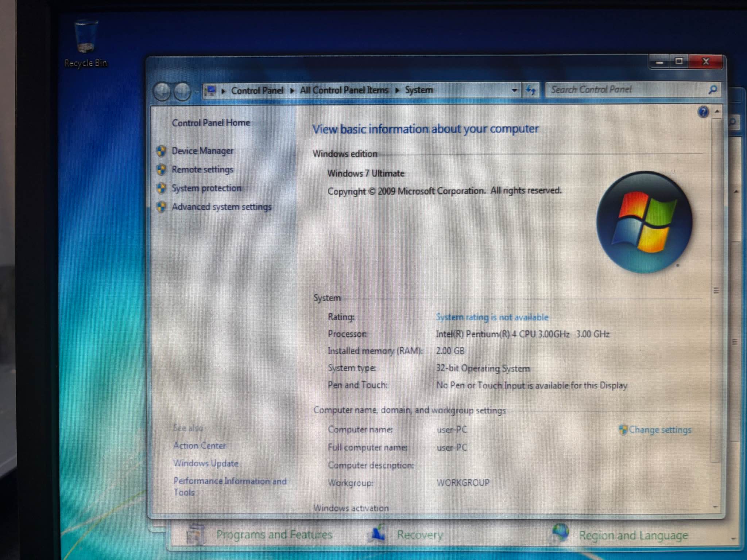Open Performance Information and Tools link

coord(230,486)
